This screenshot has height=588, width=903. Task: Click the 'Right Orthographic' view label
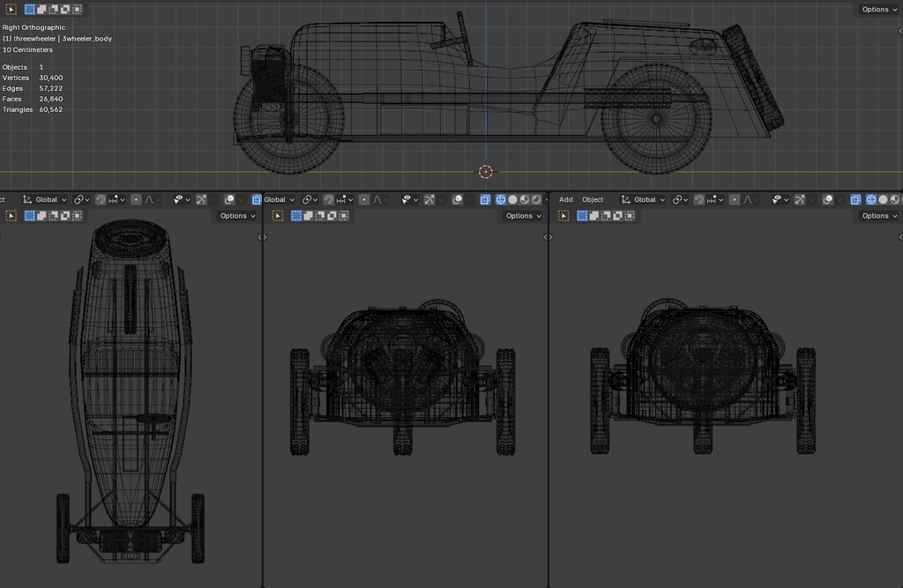[34, 27]
